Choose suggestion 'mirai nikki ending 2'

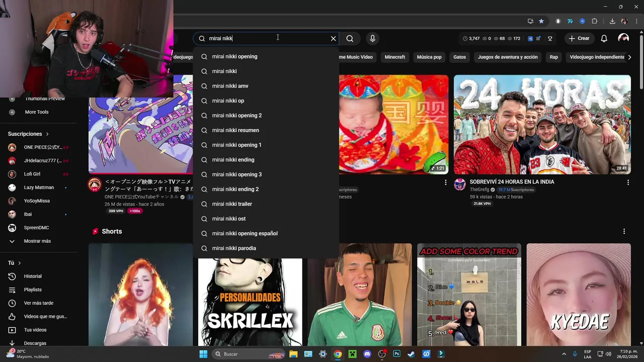(x=266, y=189)
